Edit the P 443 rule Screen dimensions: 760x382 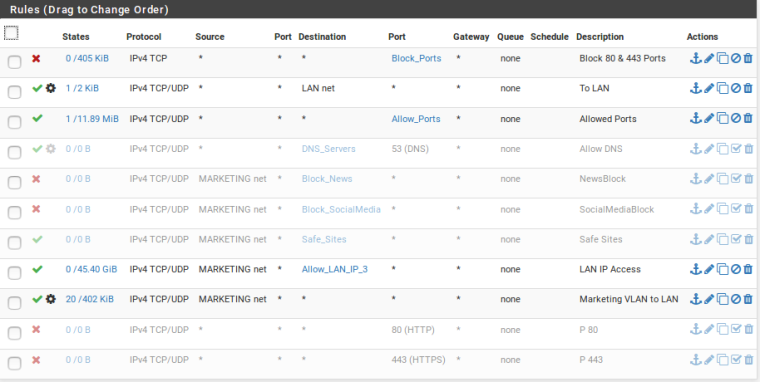click(x=709, y=360)
